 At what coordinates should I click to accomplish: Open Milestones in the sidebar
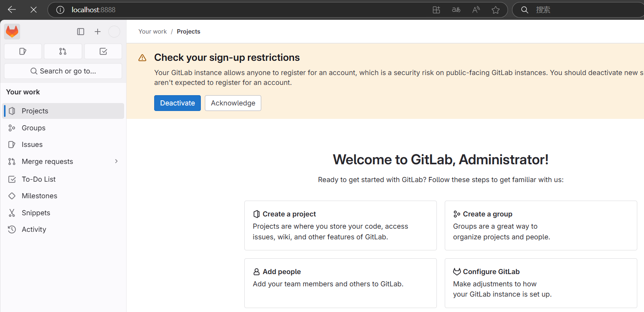click(x=64, y=196)
